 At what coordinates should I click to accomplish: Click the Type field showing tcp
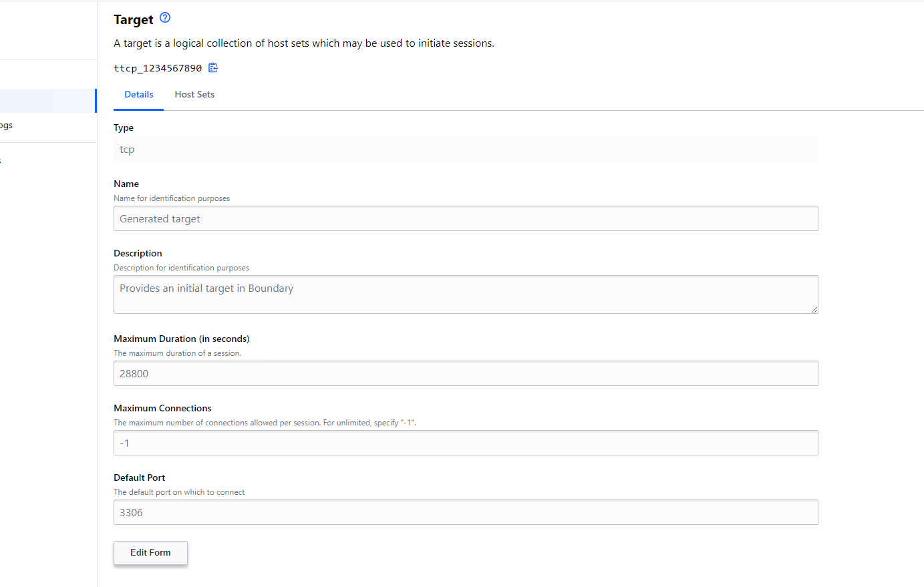tap(465, 150)
